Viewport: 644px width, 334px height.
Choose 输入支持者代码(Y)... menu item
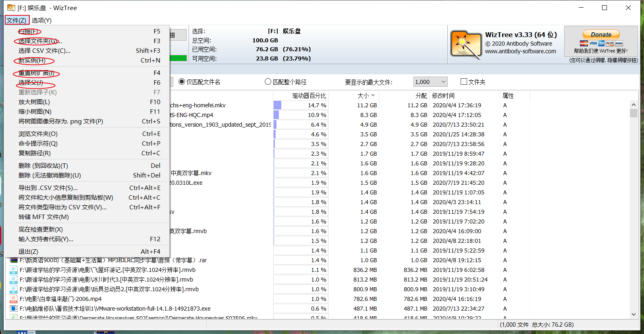(x=87, y=239)
